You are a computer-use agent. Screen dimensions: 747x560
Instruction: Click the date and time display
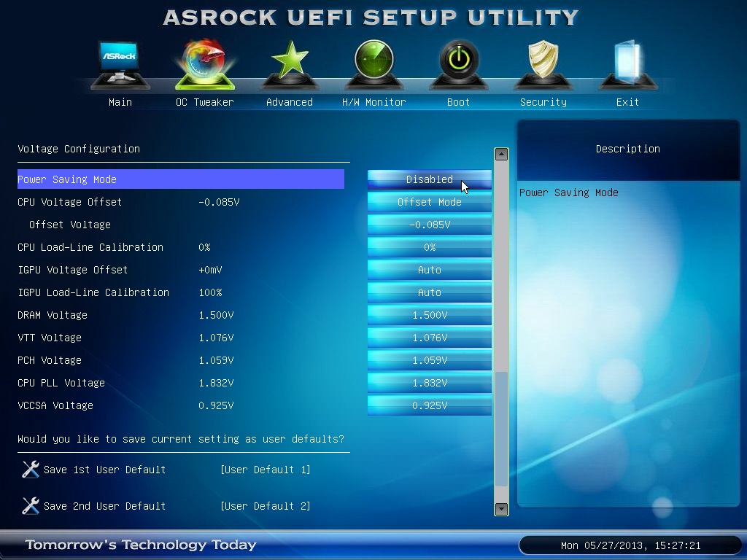(631, 545)
